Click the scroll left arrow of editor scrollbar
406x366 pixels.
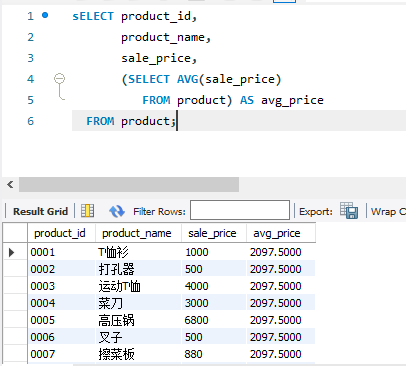(10, 184)
